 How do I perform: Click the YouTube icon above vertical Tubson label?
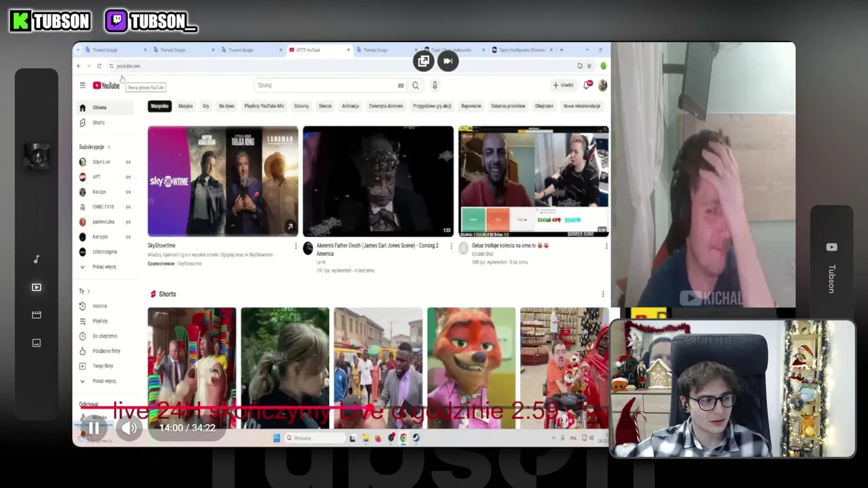(x=832, y=247)
